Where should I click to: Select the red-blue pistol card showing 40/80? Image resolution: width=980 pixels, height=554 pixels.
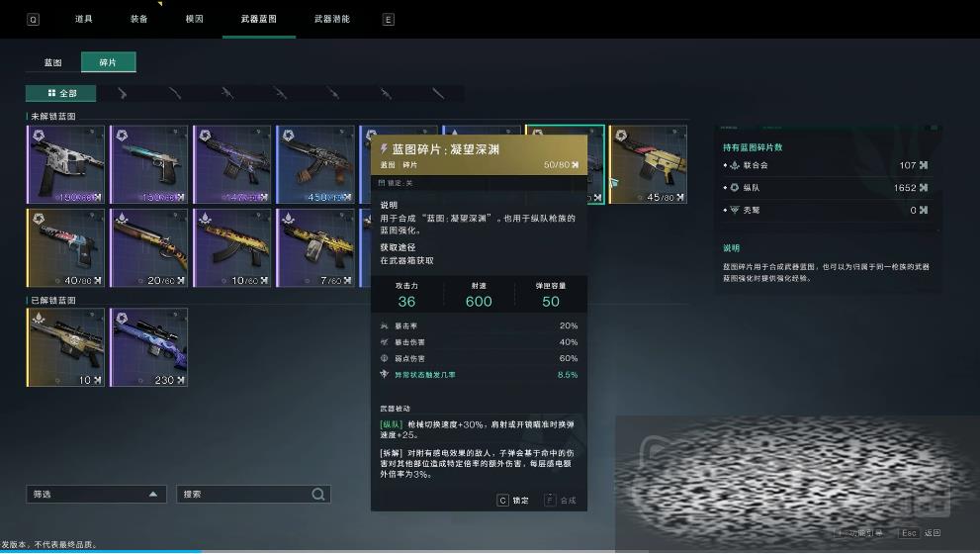pos(65,248)
